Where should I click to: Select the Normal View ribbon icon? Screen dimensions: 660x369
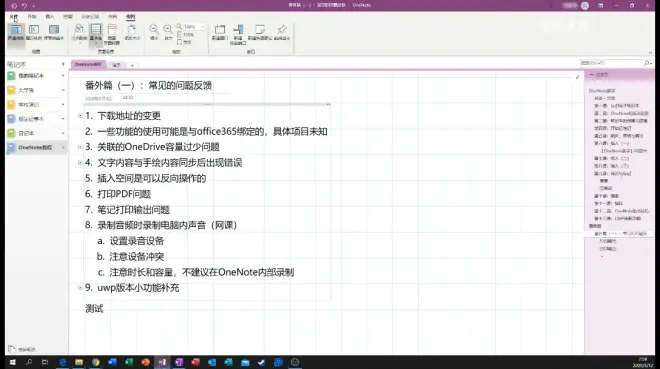click(16, 32)
